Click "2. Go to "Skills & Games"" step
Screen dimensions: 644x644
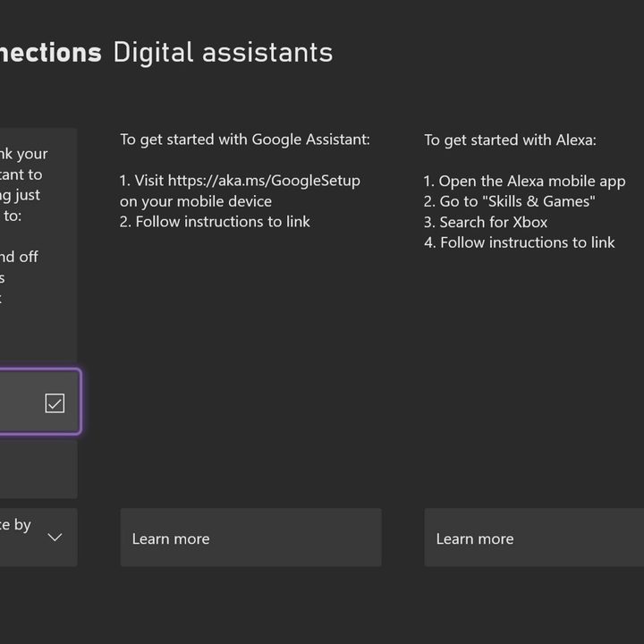pos(509,201)
